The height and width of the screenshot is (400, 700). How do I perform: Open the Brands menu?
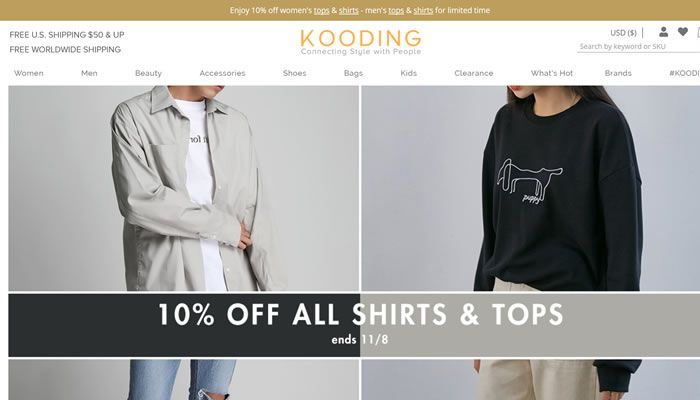point(618,73)
